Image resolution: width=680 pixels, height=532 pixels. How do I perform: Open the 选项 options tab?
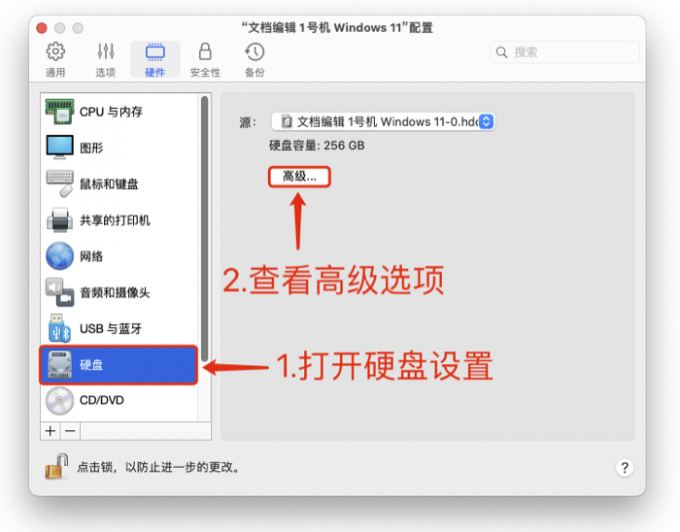(105, 60)
